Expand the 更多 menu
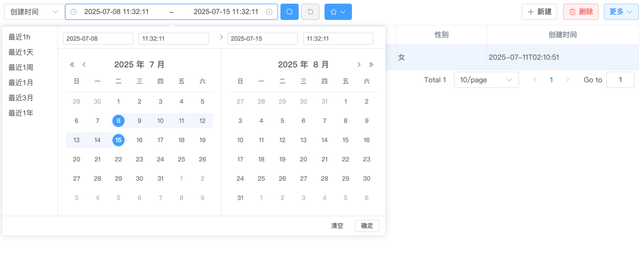Viewport: 644px width, 263px height. [621, 12]
